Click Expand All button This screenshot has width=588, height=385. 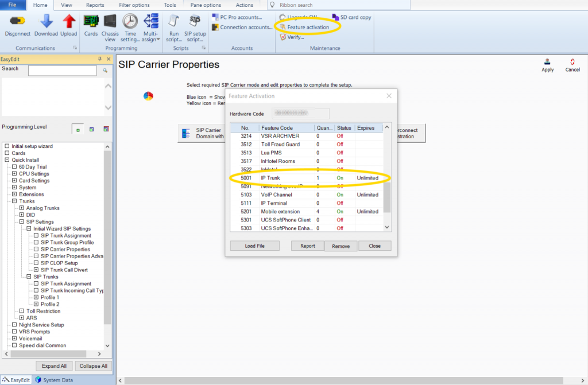pos(55,366)
